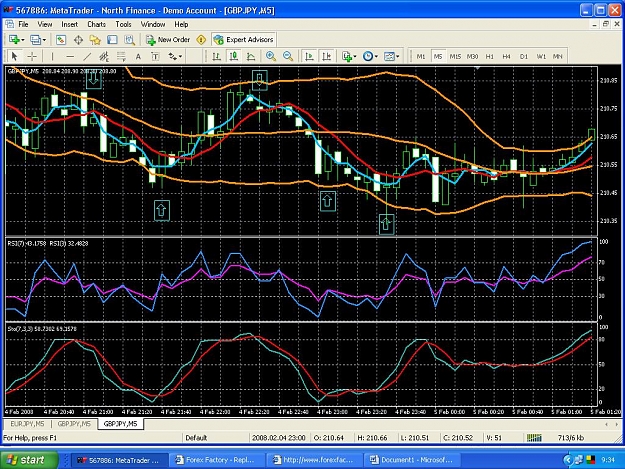Open the New Chart toolbar icon

click(x=14, y=39)
